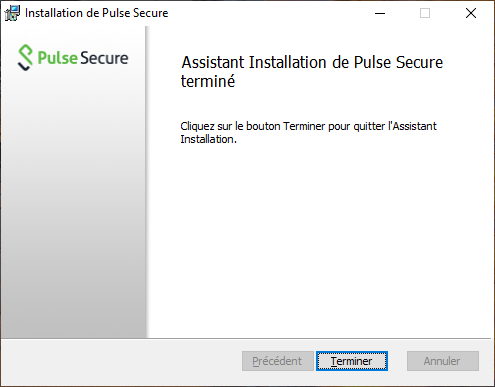Image resolution: width=495 pixels, height=387 pixels.
Task: Click the green "Pulse" word in the logo
Action: pyautogui.click(x=58, y=58)
